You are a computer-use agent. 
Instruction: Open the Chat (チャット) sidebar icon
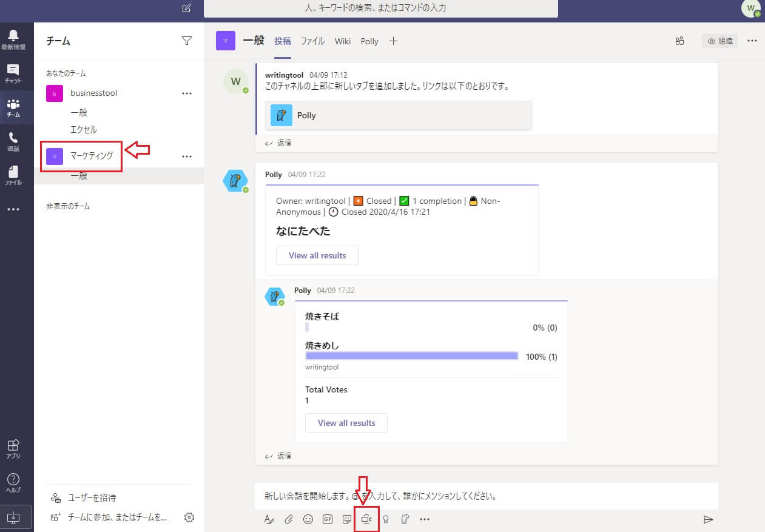click(x=13, y=73)
